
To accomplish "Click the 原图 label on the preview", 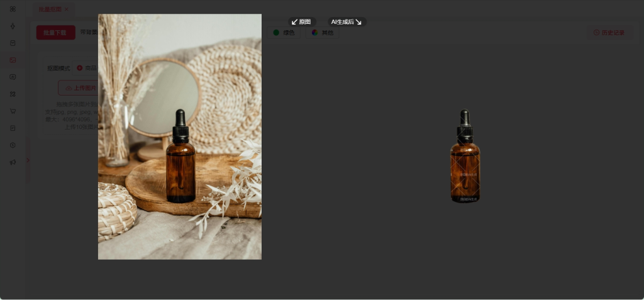I will coord(301,22).
